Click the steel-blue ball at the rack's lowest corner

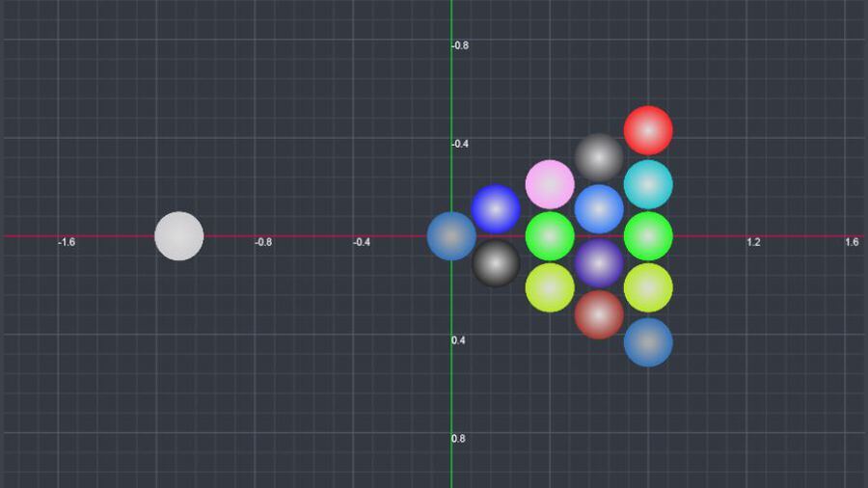point(648,342)
